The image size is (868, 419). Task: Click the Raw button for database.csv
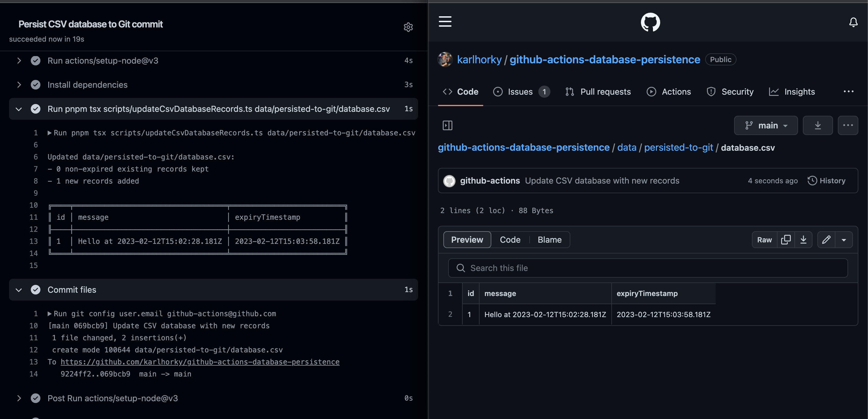click(764, 239)
